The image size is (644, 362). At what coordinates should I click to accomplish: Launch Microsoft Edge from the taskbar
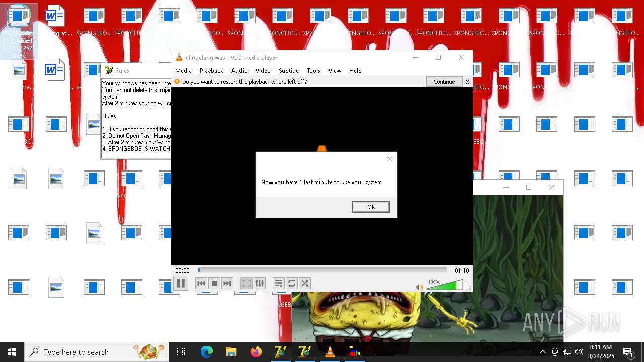(x=207, y=352)
